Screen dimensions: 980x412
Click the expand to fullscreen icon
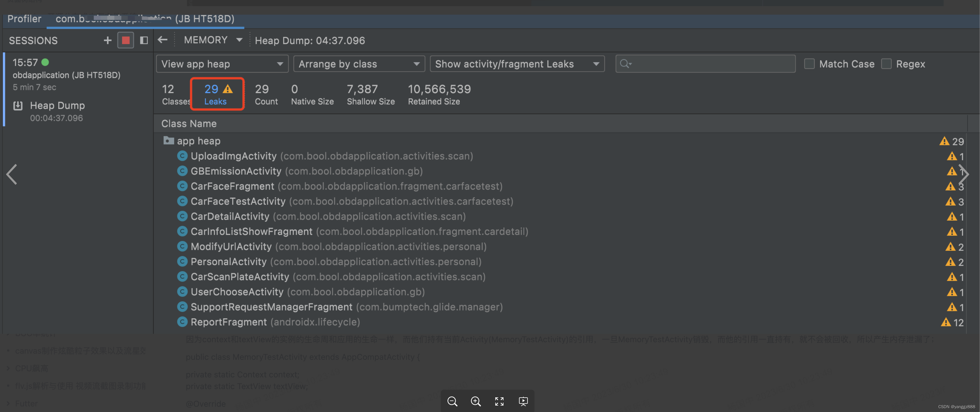pyautogui.click(x=499, y=401)
